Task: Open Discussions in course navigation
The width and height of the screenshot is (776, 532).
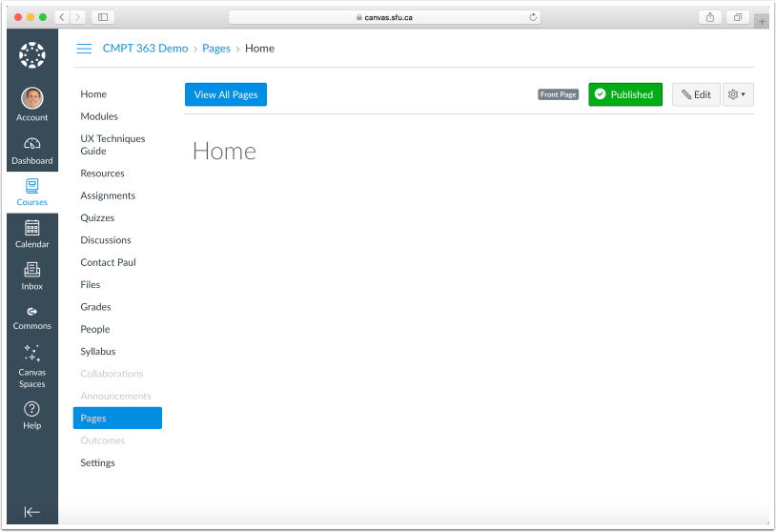Action: coord(106,240)
